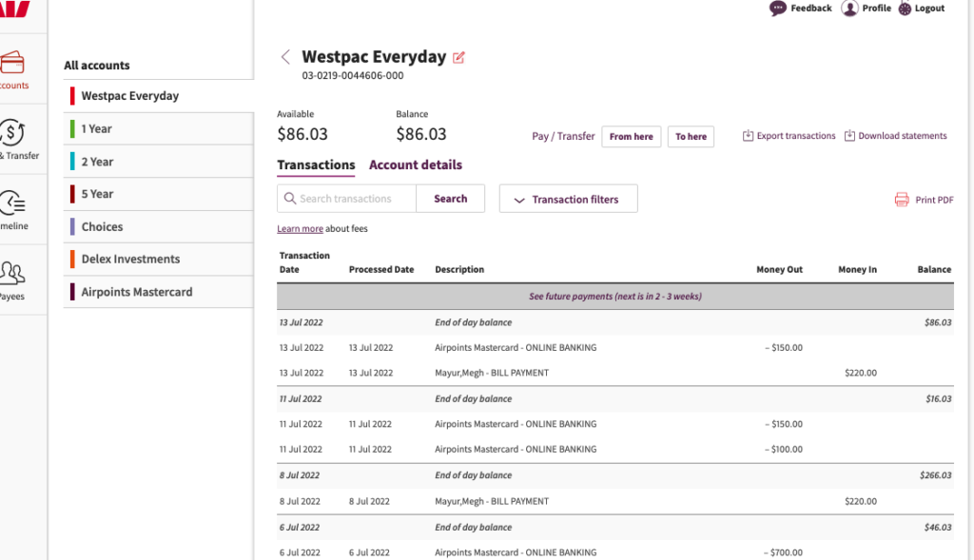Click the Accounts card icon in sidebar
The image size is (974, 560).
coord(12,65)
